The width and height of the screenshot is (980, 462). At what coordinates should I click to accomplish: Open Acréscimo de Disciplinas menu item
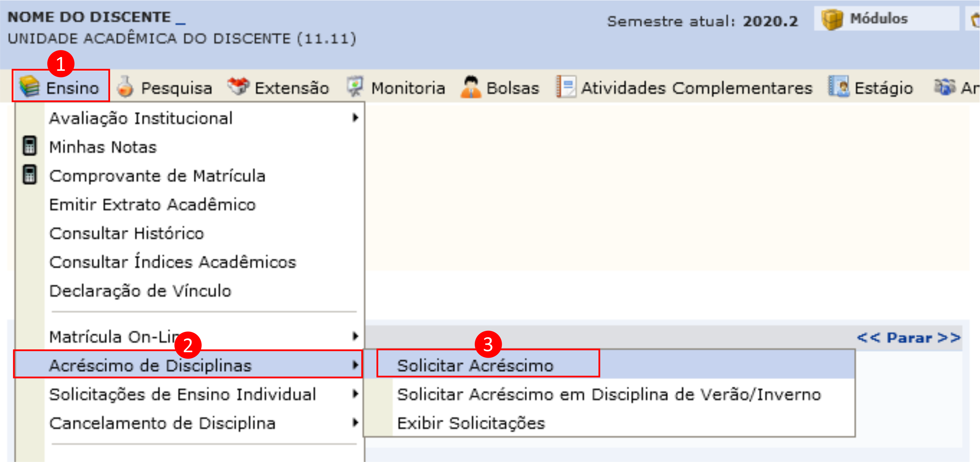point(150,365)
